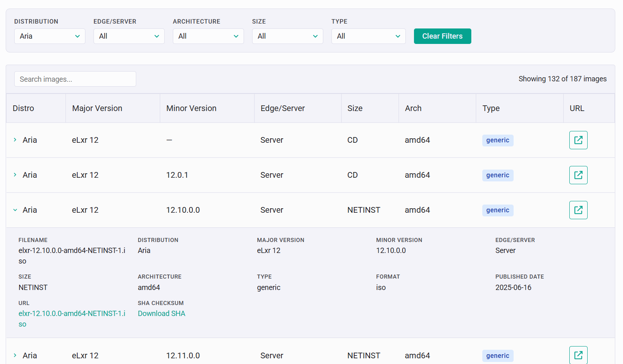
Task: Open the Edge/Server filter dropdown
Action: [x=129, y=36]
